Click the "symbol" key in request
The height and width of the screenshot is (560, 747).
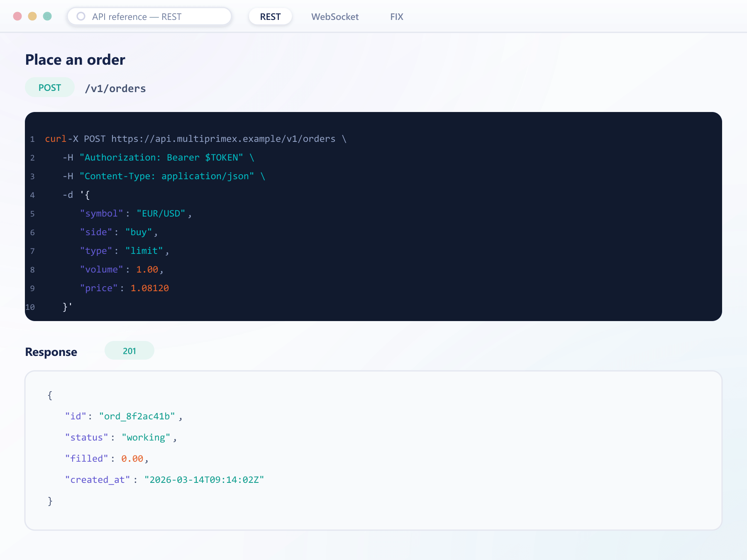click(x=101, y=214)
